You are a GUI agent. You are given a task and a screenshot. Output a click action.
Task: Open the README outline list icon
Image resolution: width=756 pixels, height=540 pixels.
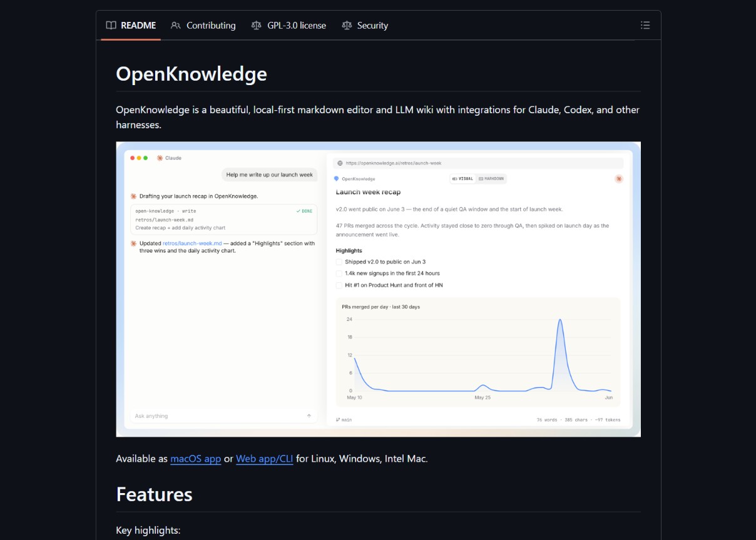click(645, 26)
